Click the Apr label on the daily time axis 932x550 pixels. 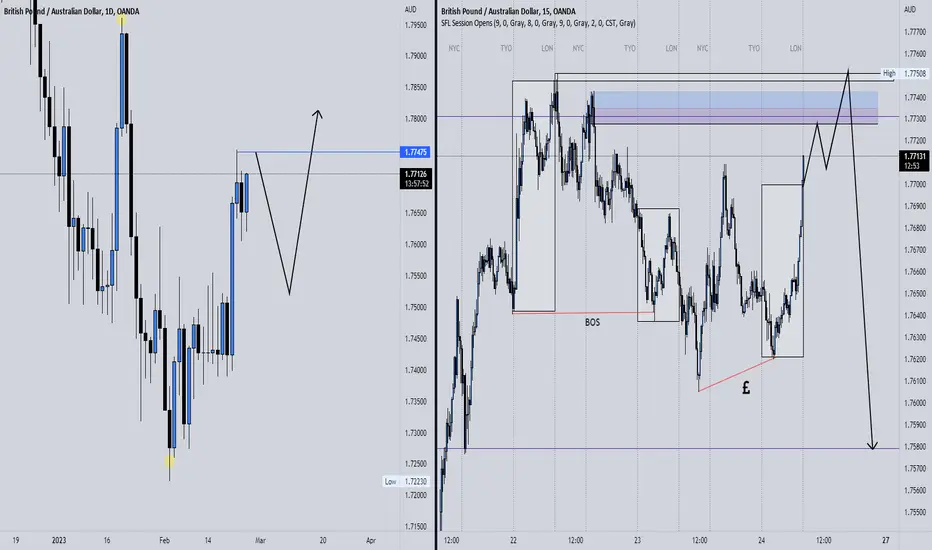[371, 540]
